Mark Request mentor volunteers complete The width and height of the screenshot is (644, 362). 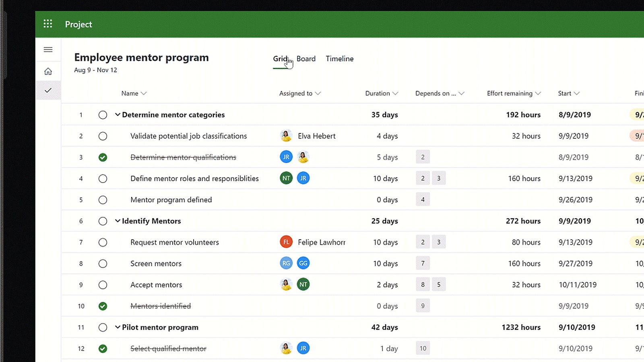(x=103, y=242)
